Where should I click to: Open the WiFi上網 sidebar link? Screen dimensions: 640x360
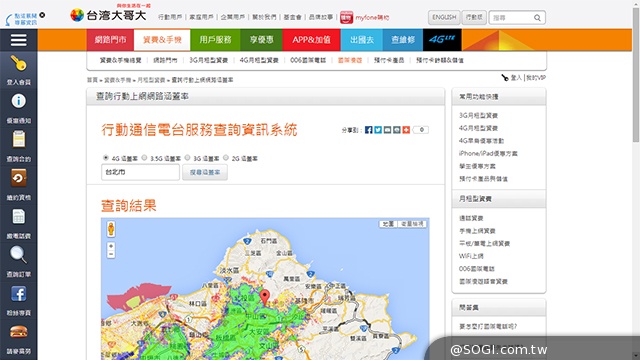click(471, 256)
